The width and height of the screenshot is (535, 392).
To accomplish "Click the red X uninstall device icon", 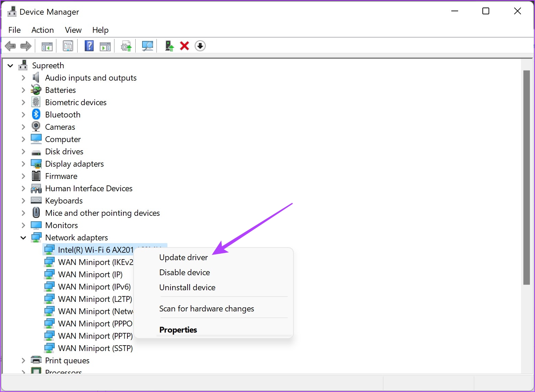I will pos(184,46).
